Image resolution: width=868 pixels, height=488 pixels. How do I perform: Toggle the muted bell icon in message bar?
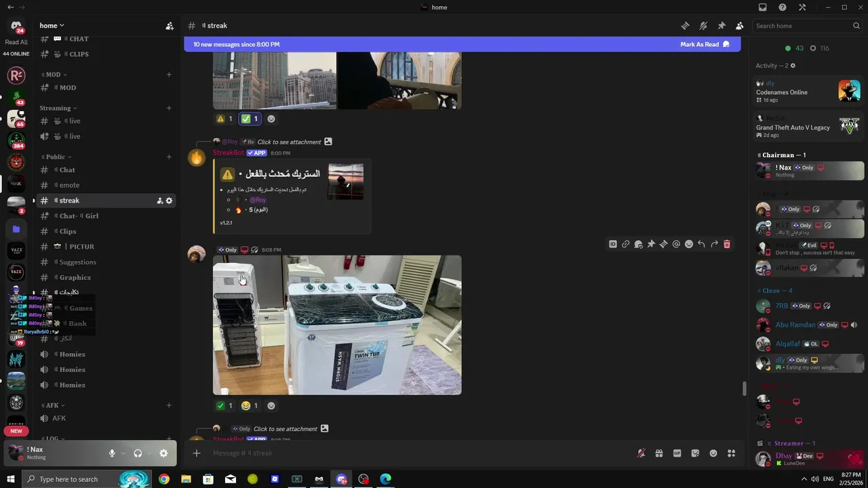641,453
